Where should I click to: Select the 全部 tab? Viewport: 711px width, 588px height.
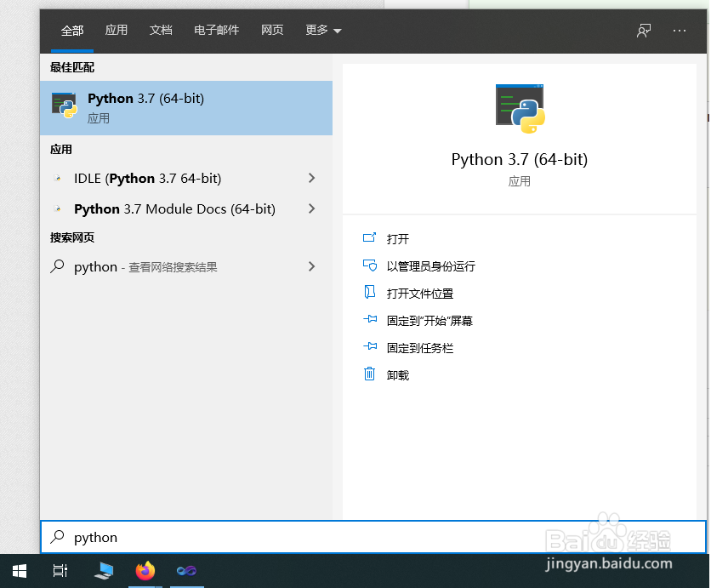[72, 31]
